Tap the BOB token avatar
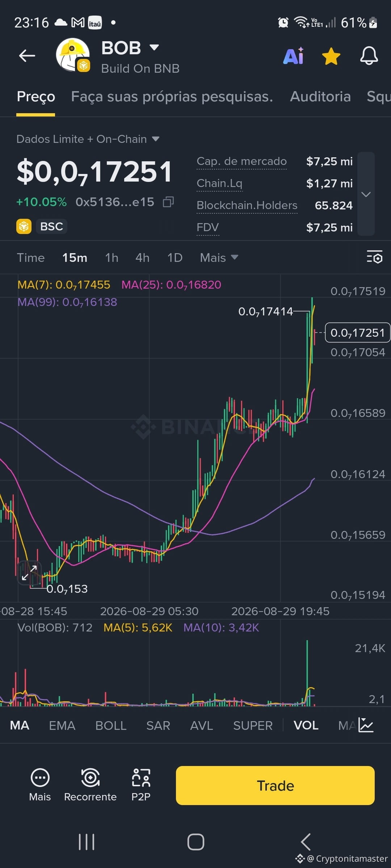391x868 pixels. (x=73, y=55)
